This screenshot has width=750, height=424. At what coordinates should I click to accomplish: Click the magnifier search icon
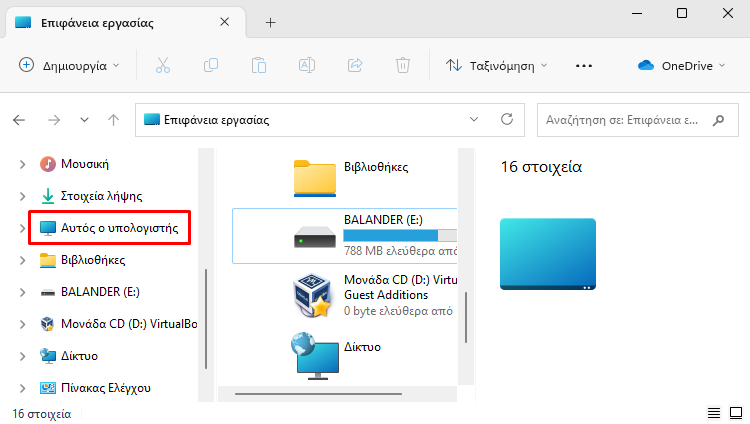point(718,120)
